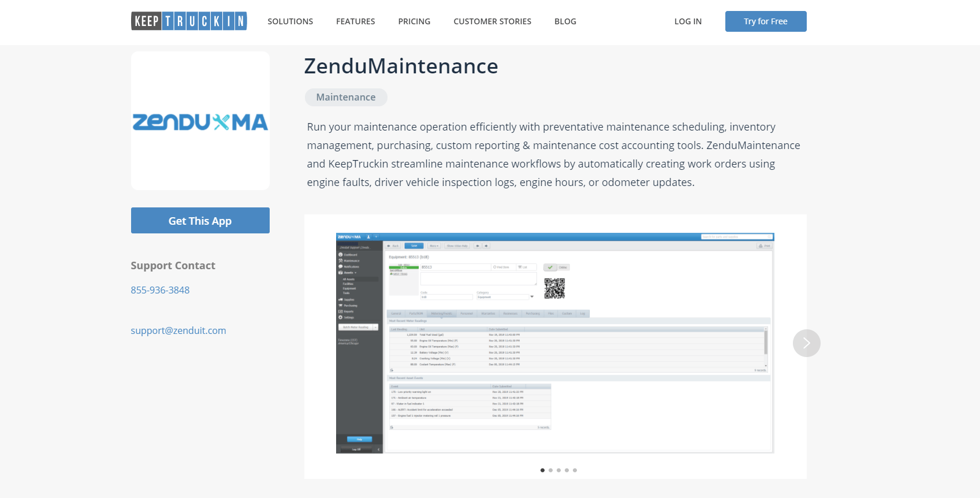Screen dimensions: 980x498
Task: Jump to the second carousel slide dot
Action: tap(550, 470)
